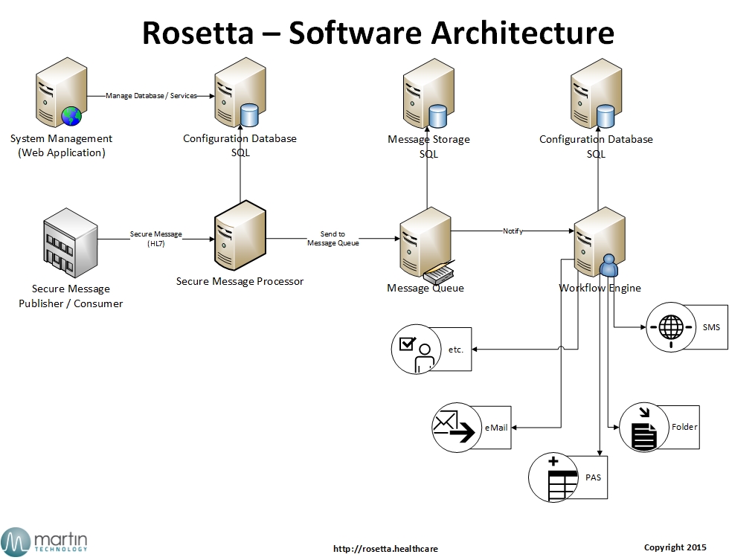
Task: Click the Secure Message Publisher building icon
Action: pos(71,242)
